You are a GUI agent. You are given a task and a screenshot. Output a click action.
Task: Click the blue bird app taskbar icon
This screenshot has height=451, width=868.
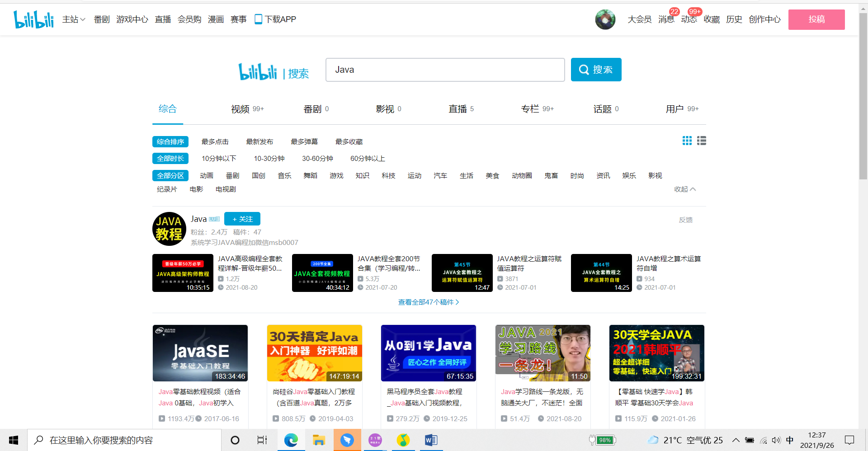pyautogui.click(x=347, y=440)
